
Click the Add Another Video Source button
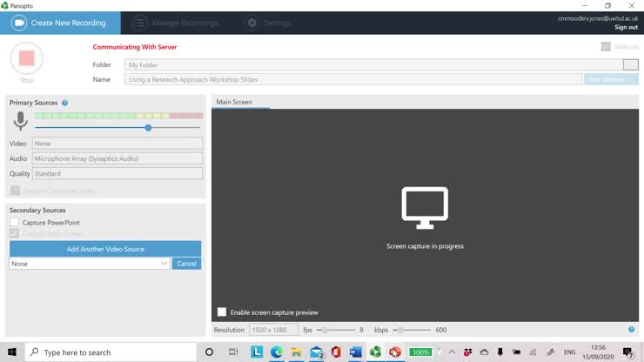click(105, 249)
